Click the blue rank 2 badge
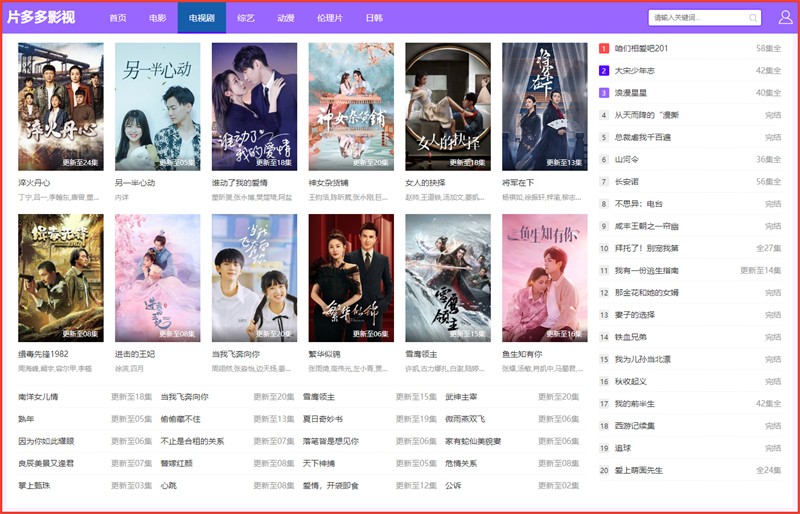The image size is (800, 514). tap(604, 70)
